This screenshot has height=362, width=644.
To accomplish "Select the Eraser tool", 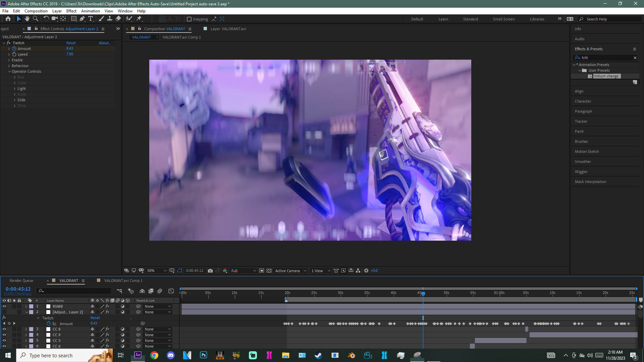I will (118, 19).
